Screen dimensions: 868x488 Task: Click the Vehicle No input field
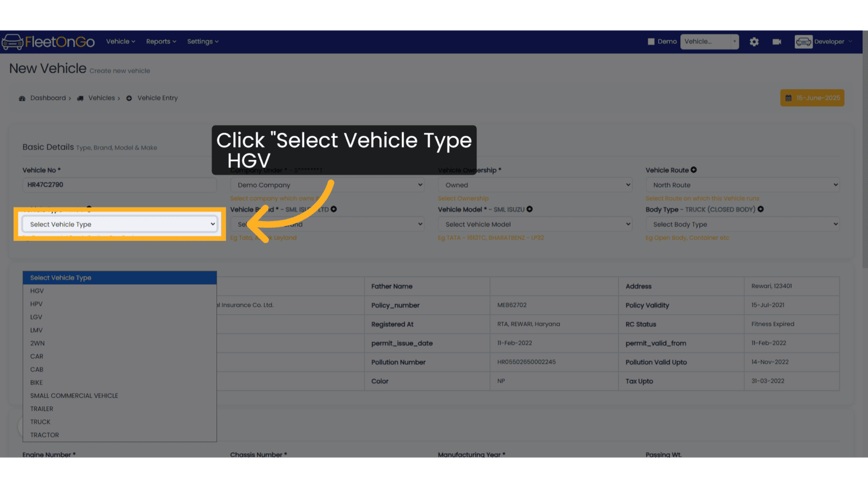click(119, 185)
